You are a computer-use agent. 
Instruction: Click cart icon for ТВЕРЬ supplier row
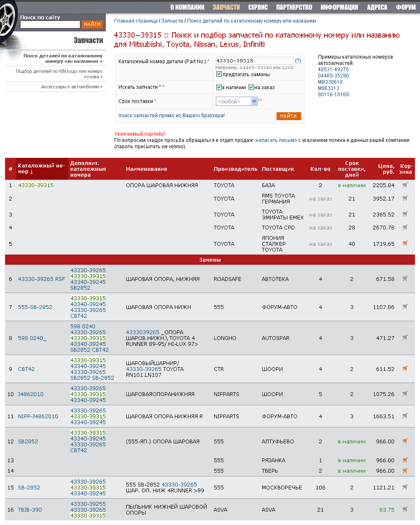coord(405,471)
